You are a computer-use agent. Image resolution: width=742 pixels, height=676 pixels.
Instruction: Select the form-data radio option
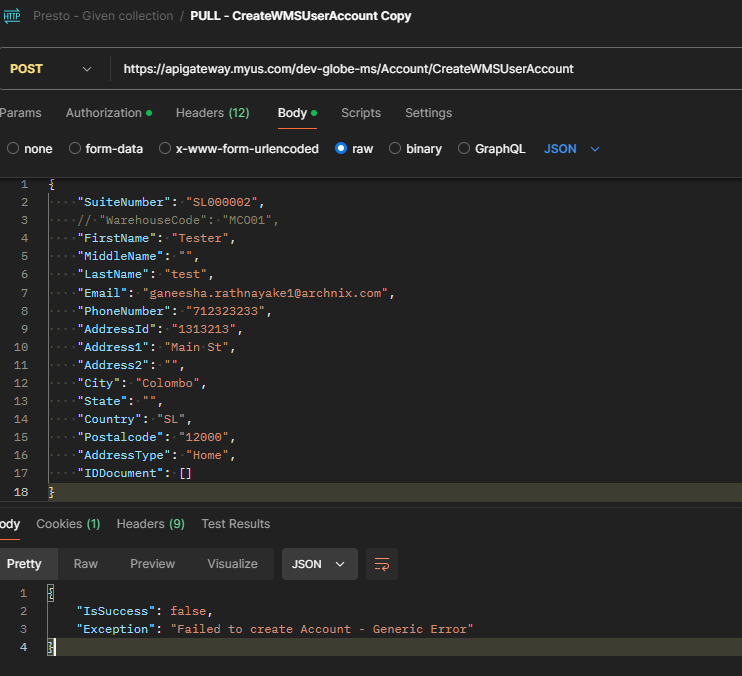click(x=75, y=149)
